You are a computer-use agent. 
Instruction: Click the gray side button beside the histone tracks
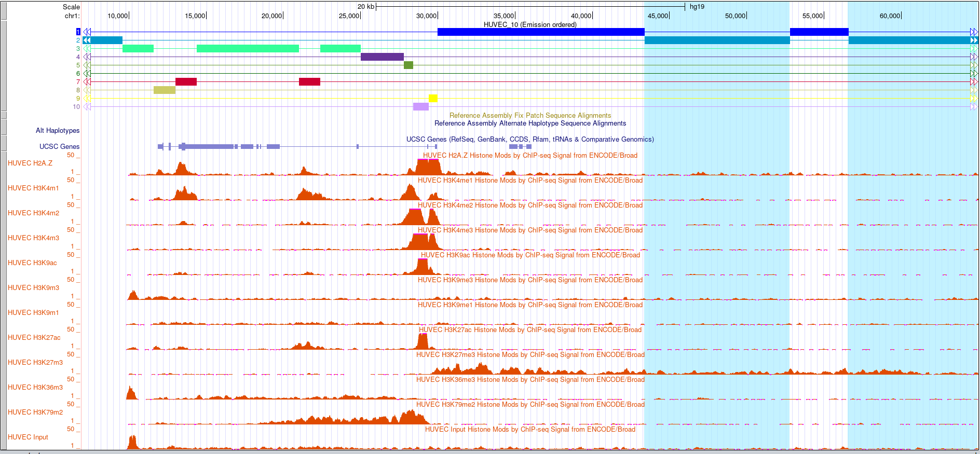[x=4, y=300]
